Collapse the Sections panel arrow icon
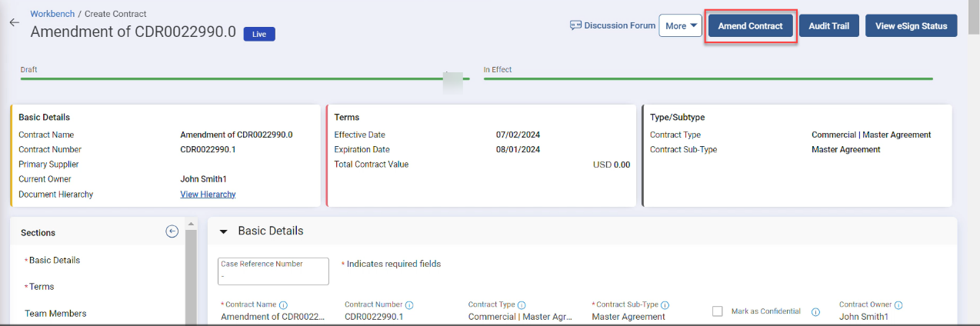The height and width of the screenshot is (326, 980). pyautogui.click(x=172, y=231)
